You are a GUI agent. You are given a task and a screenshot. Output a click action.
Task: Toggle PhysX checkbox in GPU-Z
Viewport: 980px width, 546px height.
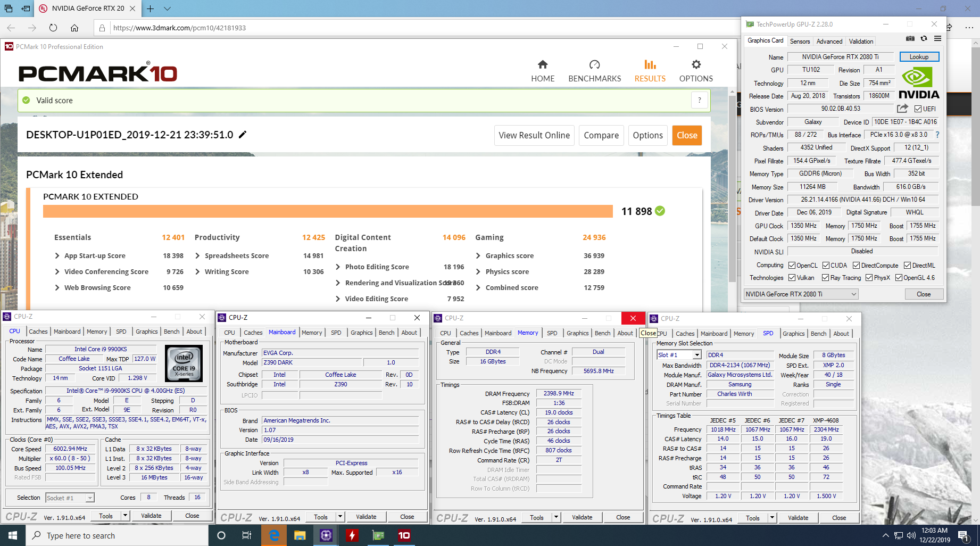[x=869, y=278]
